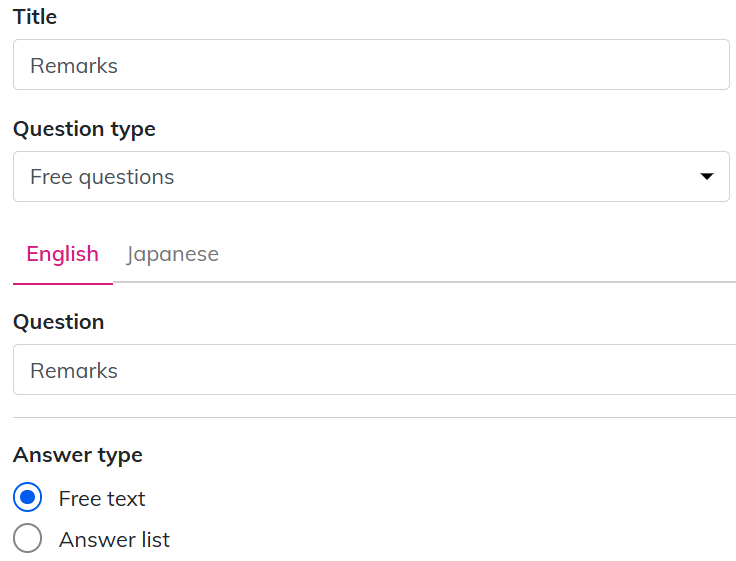The width and height of the screenshot is (736, 561).
Task: Click "Remarks" text inside the Question field
Action: (74, 371)
